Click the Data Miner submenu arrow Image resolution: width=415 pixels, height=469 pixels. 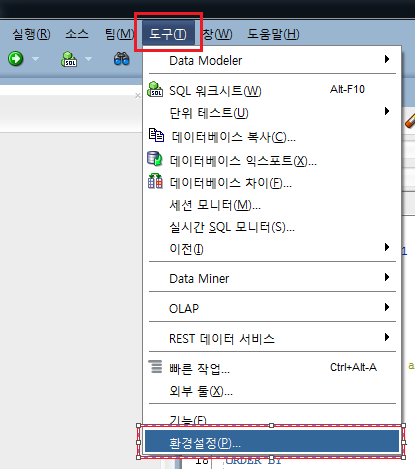tap(387, 277)
